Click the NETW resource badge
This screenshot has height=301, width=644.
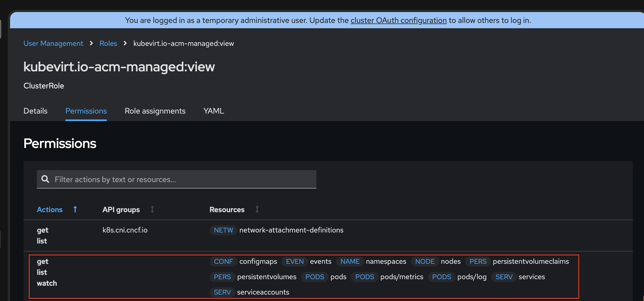click(x=223, y=230)
